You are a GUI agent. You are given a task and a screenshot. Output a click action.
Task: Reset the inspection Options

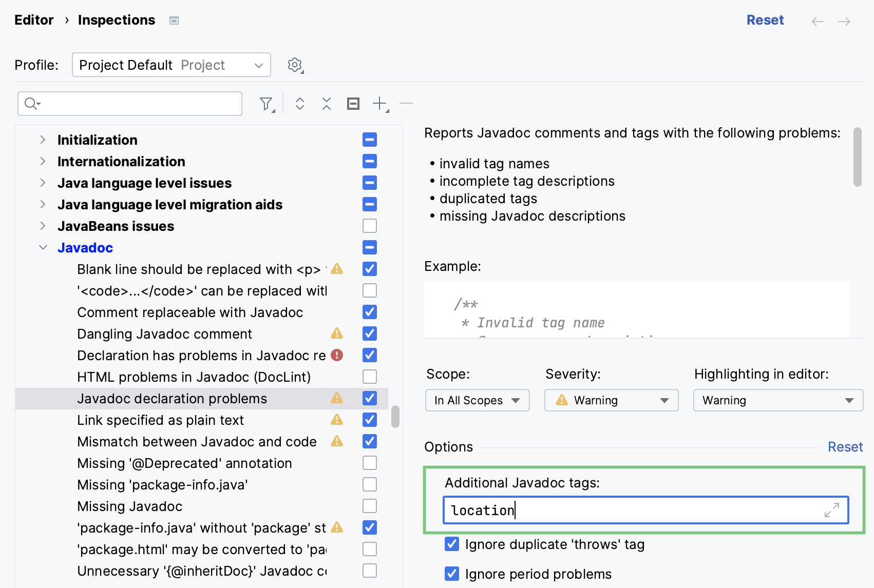(x=845, y=447)
